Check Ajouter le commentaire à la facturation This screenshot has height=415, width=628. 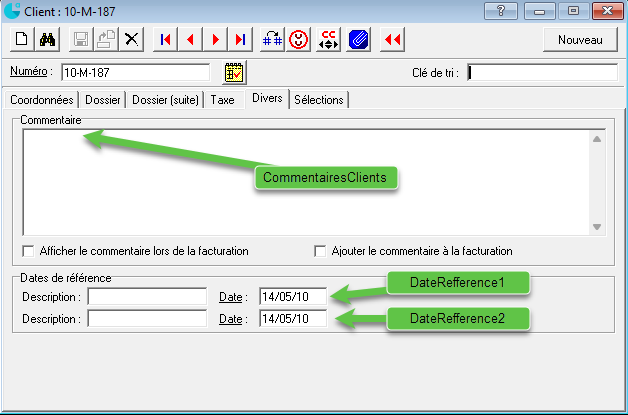tap(320, 251)
